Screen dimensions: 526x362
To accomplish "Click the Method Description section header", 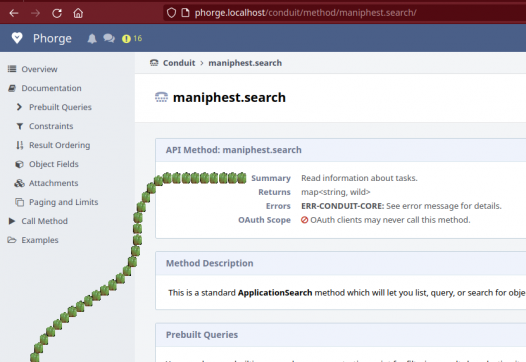I will [209, 263].
